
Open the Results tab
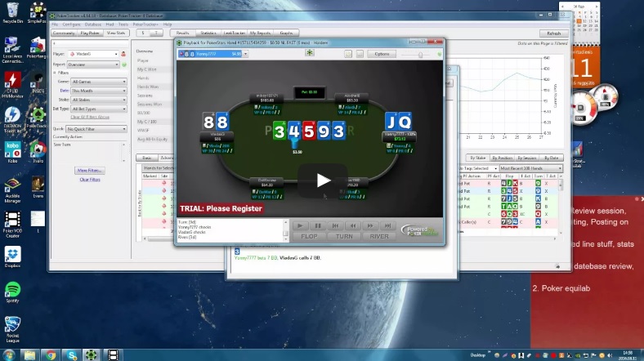[x=182, y=33]
